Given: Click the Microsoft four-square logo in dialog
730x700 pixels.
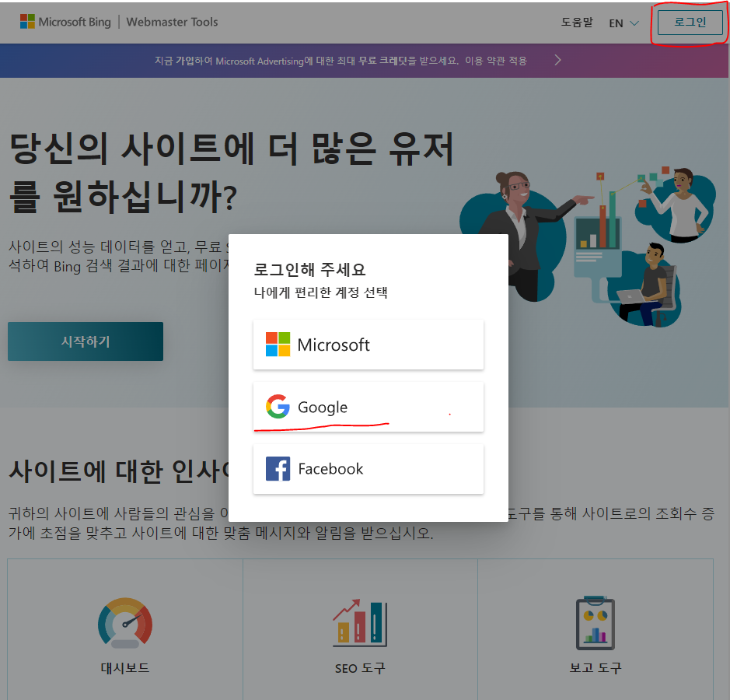Looking at the screenshot, I should pyautogui.click(x=278, y=345).
